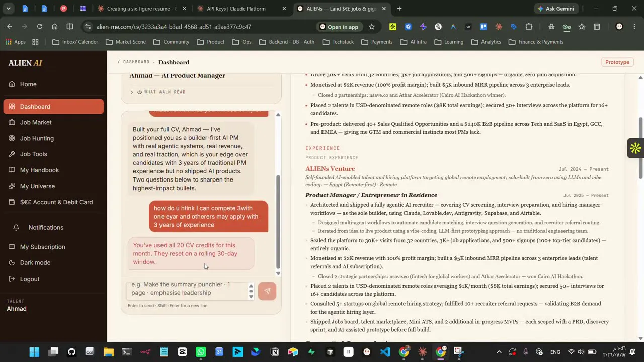644x362 pixels.
Task: Open the Market Scene bookmark folder
Action: 126,42
